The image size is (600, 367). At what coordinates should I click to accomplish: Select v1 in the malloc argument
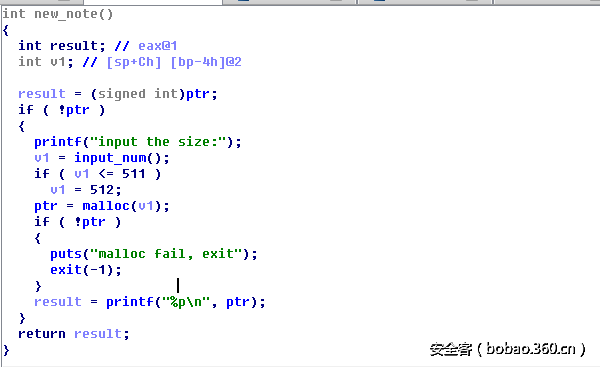[x=145, y=206]
